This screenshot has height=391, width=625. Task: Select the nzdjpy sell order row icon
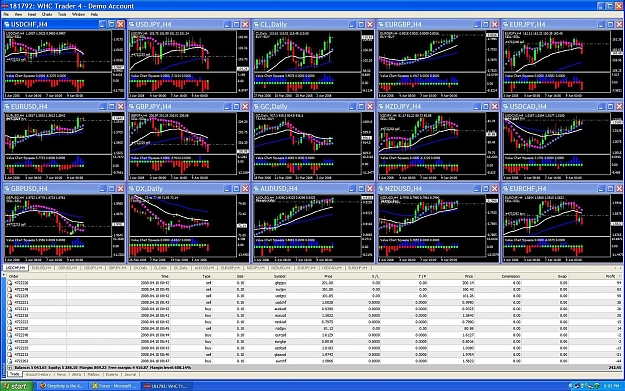click(10, 328)
